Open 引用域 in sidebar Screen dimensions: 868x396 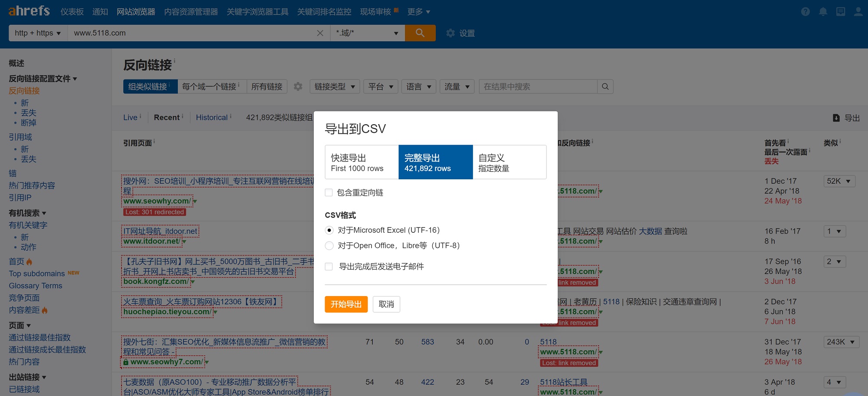pos(20,137)
